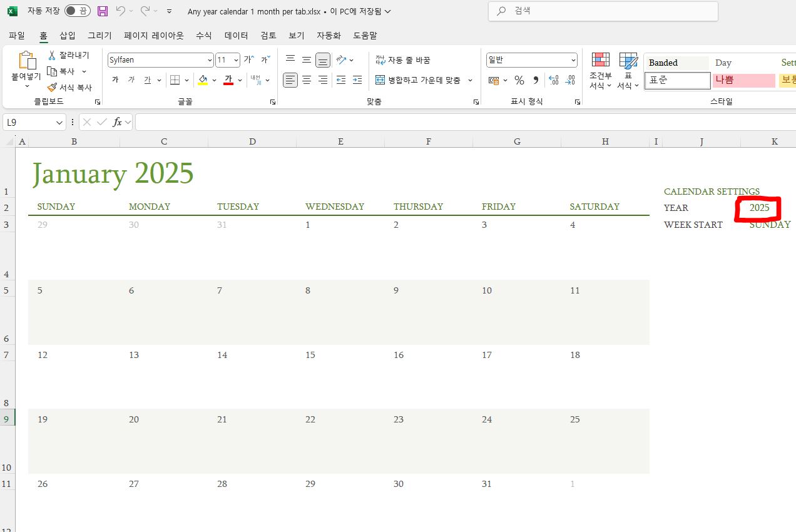Toggle bottom align button
This screenshot has width=796, height=532.
[x=323, y=60]
